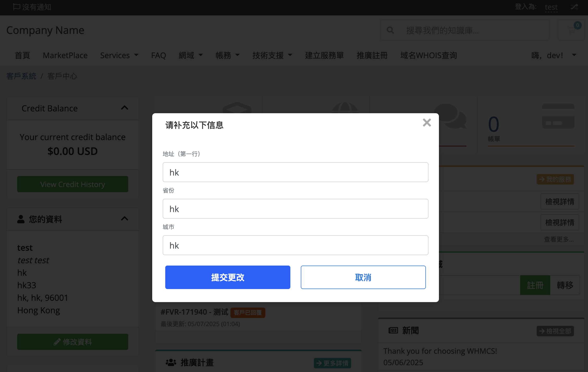Click the shuffle icon beside test

[x=574, y=7]
